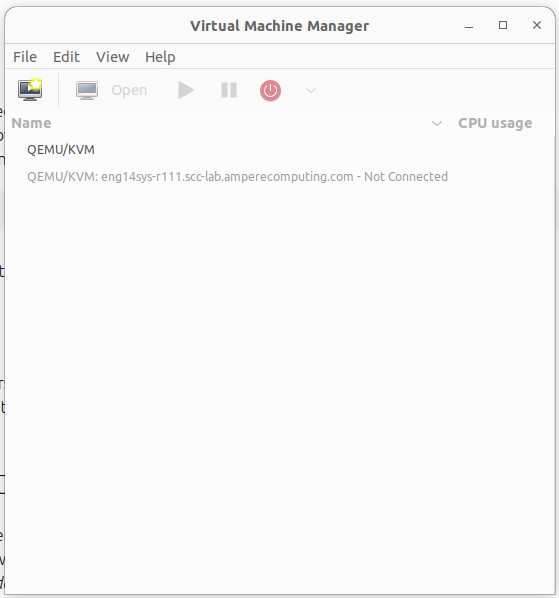Maximize the Virtual Machine Manager window

coord(503,25)
